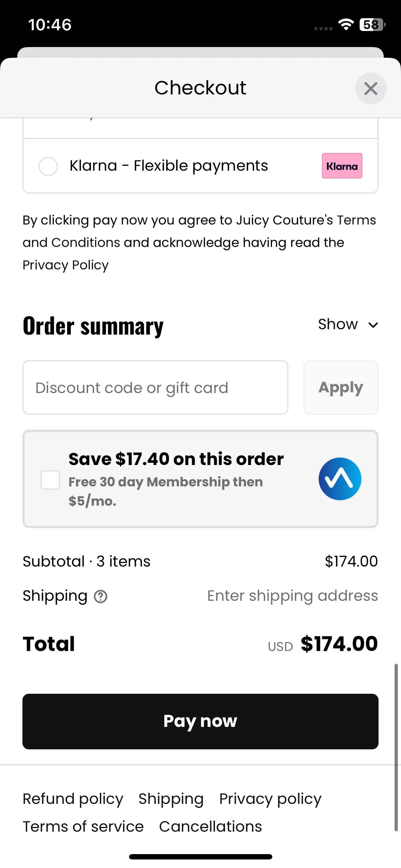401x868 pixels.
Task: Open the Shipping help question-mark icon
Action: pos(101,596)
